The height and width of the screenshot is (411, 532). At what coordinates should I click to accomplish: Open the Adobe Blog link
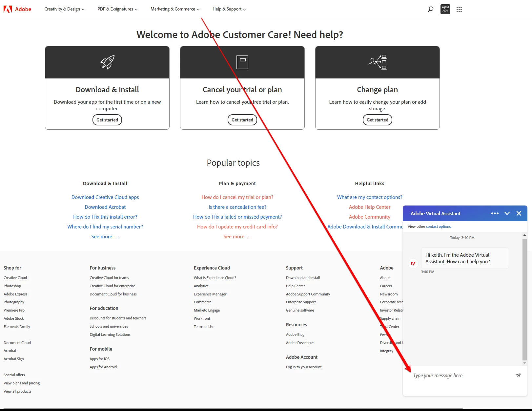[295, 335]
